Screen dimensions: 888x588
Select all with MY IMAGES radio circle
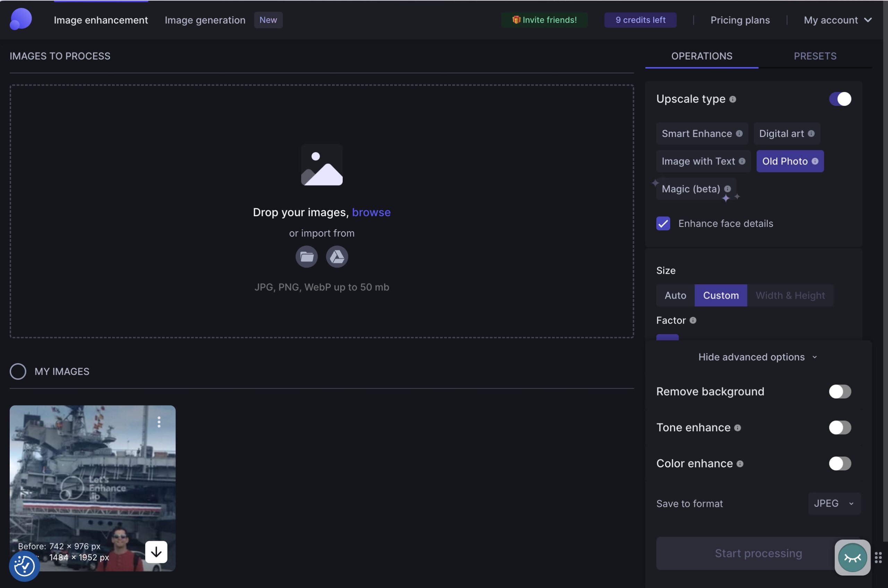(18, 371)
